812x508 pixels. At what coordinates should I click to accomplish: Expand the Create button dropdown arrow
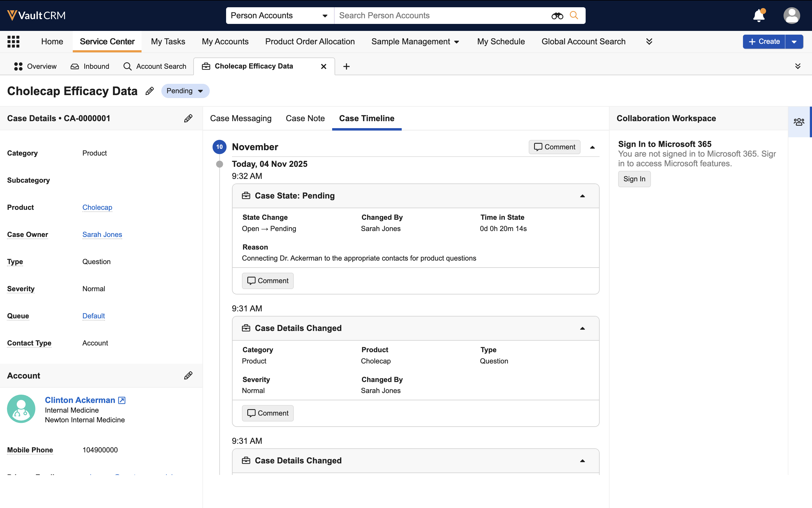coord(794,42)
